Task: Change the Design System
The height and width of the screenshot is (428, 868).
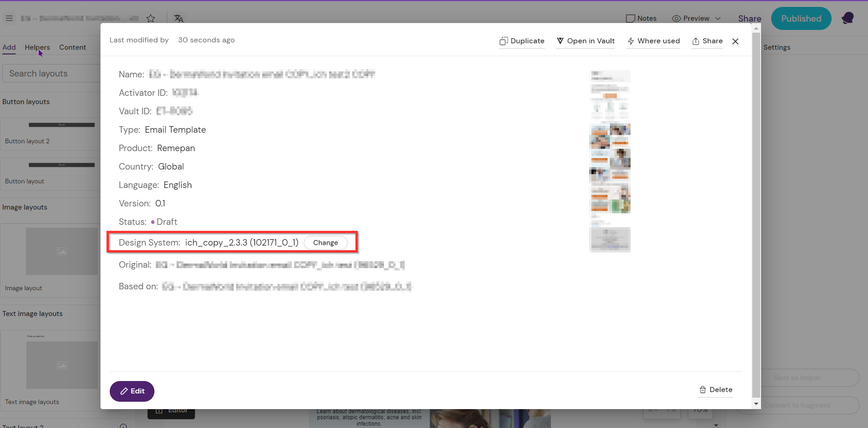Action: [x=325, y=243]
